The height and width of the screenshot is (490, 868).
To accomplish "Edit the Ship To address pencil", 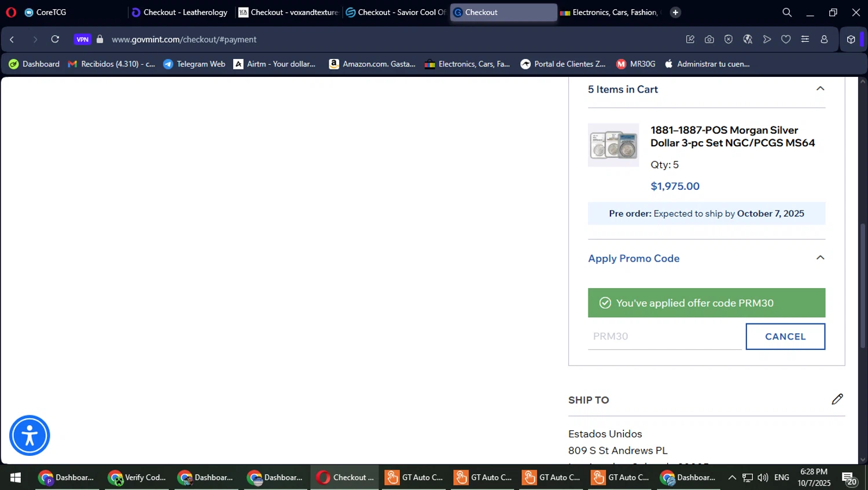I will pos(837,399).
